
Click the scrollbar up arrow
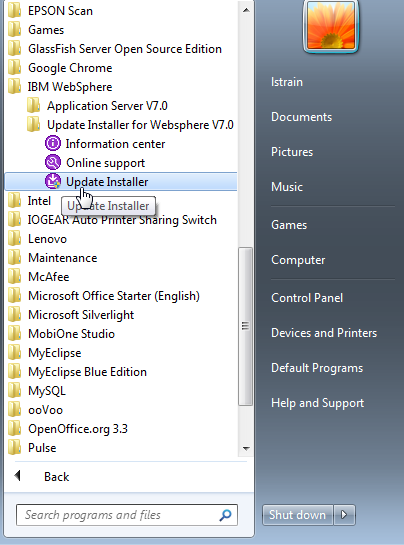(x=246, y=10)
